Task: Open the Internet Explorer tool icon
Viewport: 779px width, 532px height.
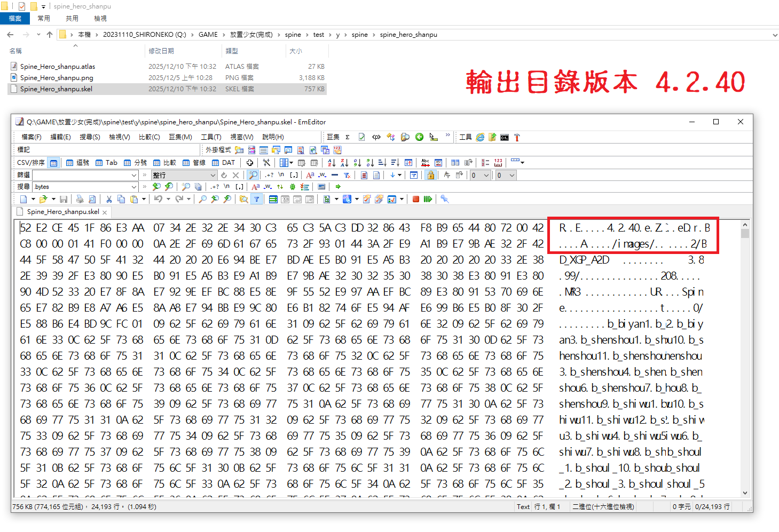Action: (x=480, y=138)
